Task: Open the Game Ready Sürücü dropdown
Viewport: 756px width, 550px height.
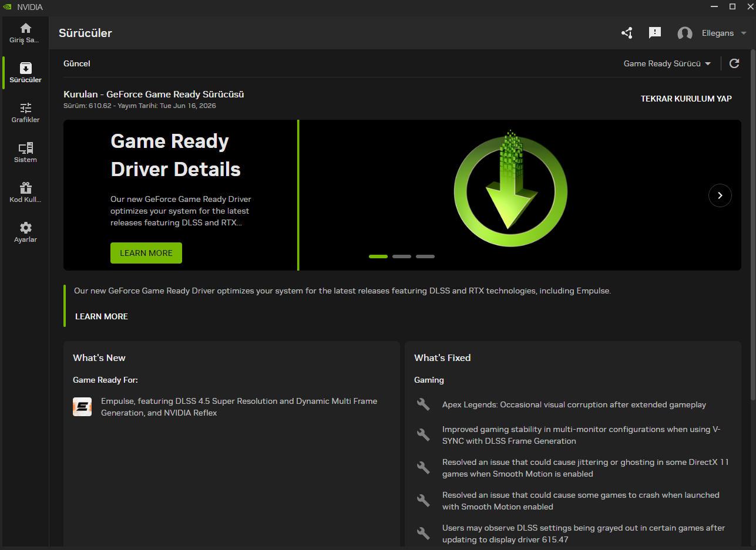Action: point(667,63)
